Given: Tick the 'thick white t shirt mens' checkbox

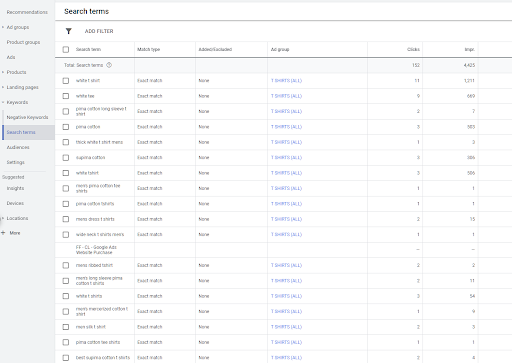Looking at the screenshot, I should pos(66,142).
